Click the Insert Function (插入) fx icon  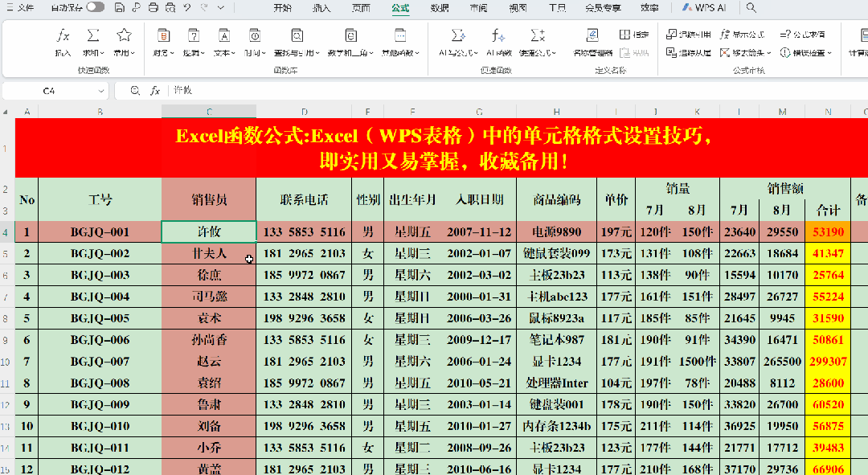[x=63, y=37]
